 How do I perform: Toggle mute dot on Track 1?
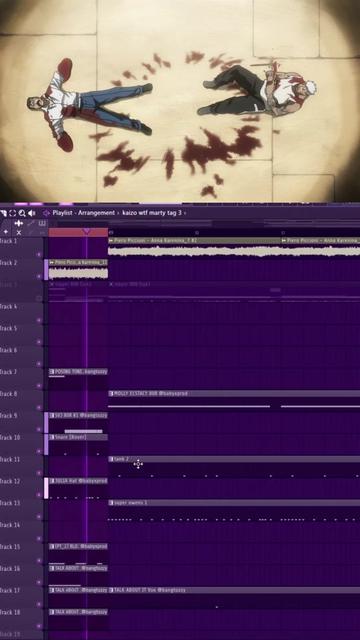39,255
